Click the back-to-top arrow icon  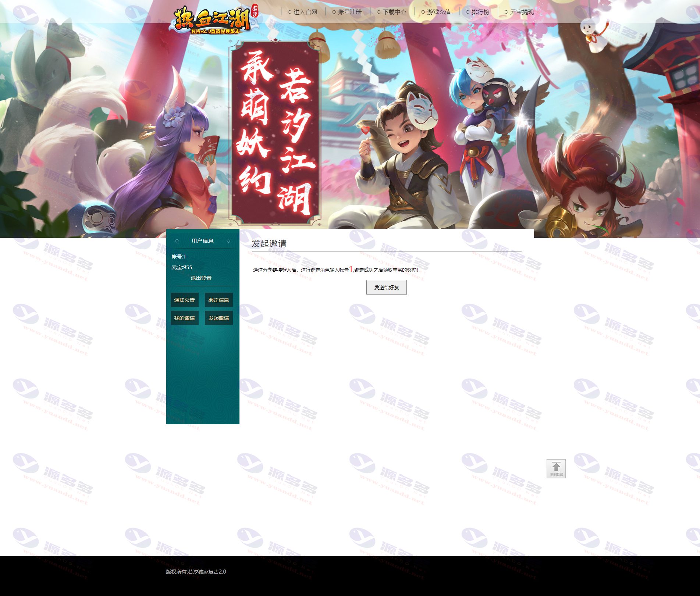pyautogui.click(x=556, y=469)
